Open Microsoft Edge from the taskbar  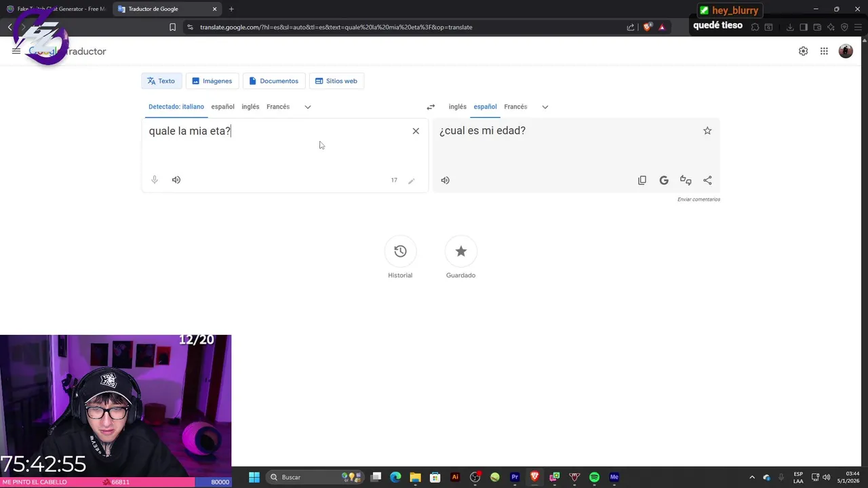click(395, 477)
